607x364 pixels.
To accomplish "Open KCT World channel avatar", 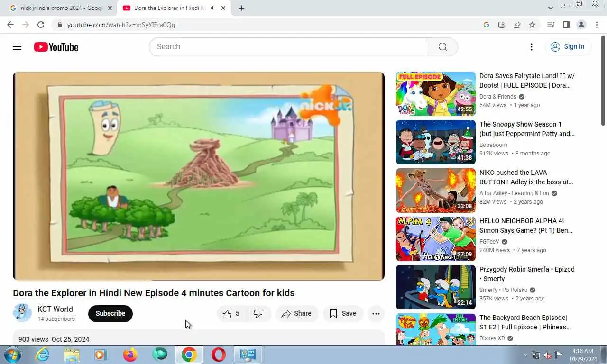I will click(x=22, y=313).
